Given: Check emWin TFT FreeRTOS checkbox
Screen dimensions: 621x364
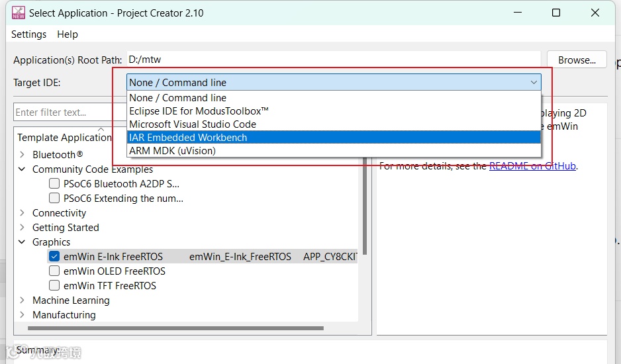Looking at the screenshot, I should click(54, 286).
